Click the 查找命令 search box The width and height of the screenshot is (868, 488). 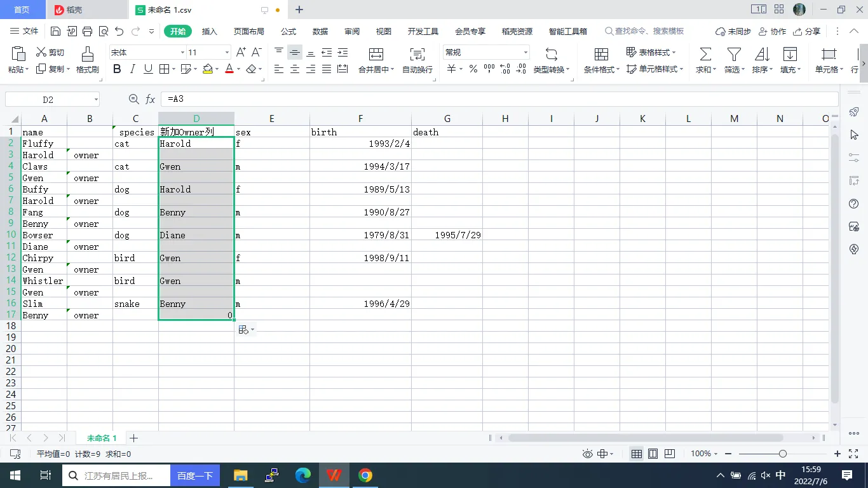click(644, 31)
